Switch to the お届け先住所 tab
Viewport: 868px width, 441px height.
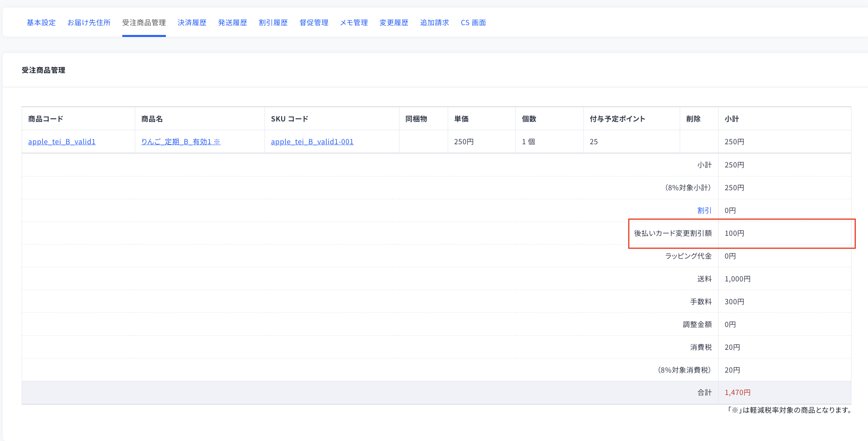coord(89,23)
